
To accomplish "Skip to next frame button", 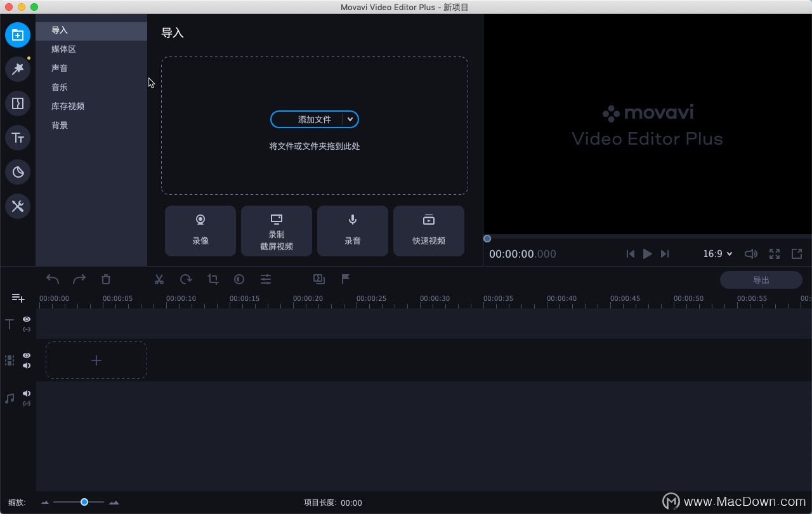I will (665, 254).
